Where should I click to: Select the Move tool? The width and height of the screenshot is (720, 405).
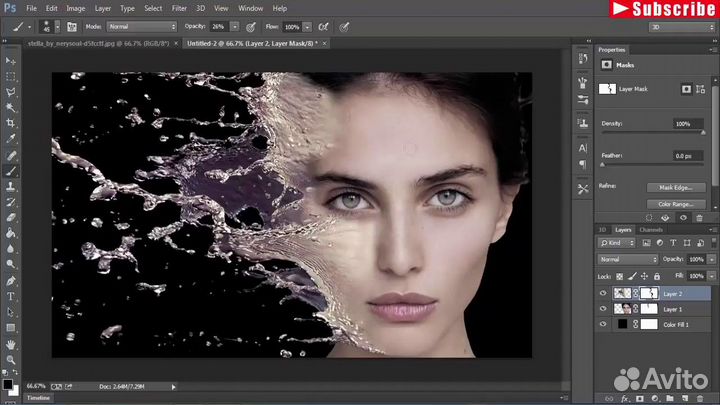coord(11,61)
